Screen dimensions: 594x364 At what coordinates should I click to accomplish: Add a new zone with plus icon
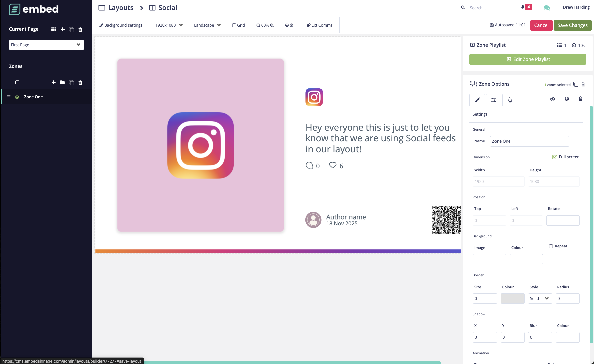54,82
